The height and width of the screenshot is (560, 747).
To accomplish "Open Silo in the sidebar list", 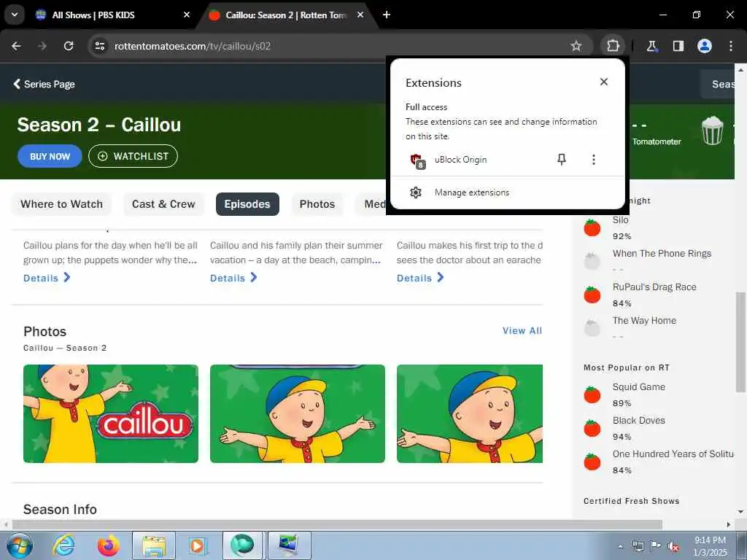I will [x=620, y=220].
